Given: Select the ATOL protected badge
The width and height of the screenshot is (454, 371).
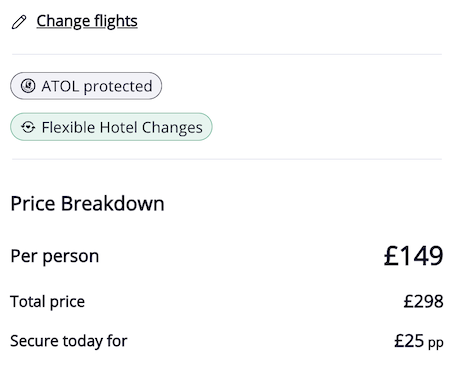Looking at the screenshot, I should [86, 86].
